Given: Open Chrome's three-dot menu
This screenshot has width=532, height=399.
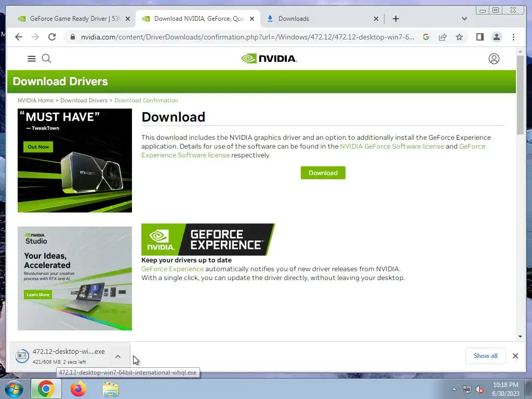Looking at the screenshot, I should pyautogui.click(x=513, y=37).
